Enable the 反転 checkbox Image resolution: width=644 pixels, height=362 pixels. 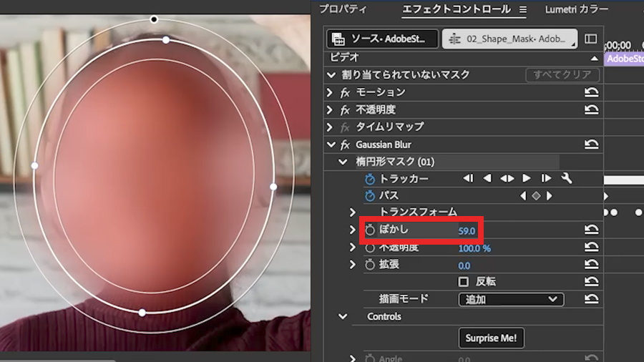[x=463, y=282]
